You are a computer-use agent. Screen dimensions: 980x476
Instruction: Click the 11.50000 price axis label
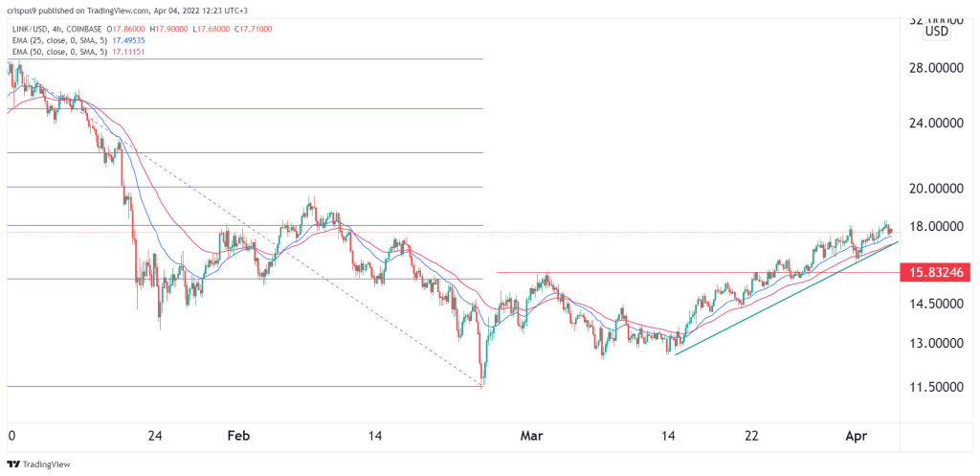[938, 387]
